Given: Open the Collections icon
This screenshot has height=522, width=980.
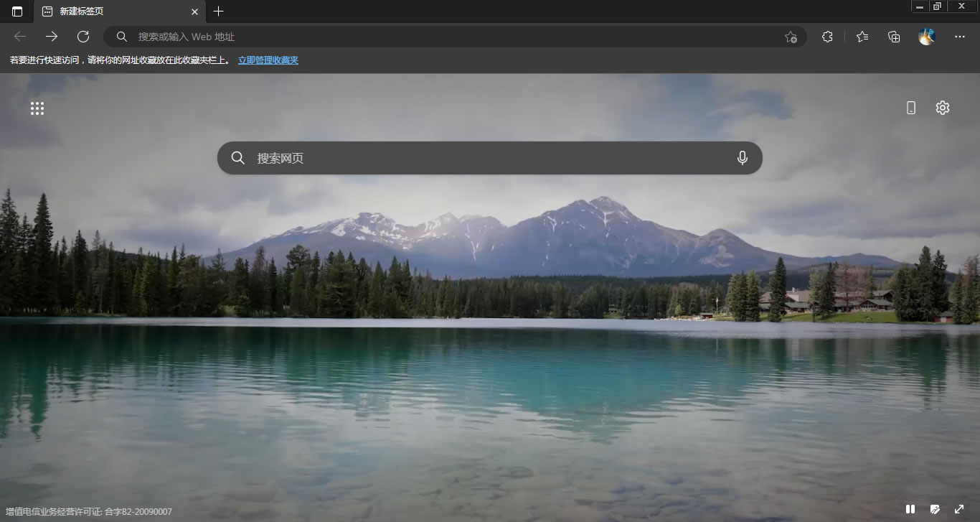Looking at the screenshot, I should 894,37.
